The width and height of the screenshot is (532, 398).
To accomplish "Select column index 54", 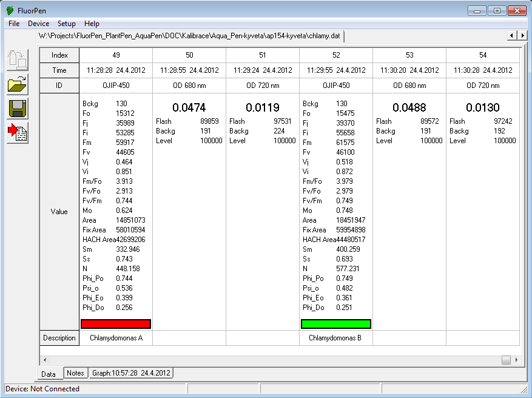I will pyautogui.click(x=483, y=55).
